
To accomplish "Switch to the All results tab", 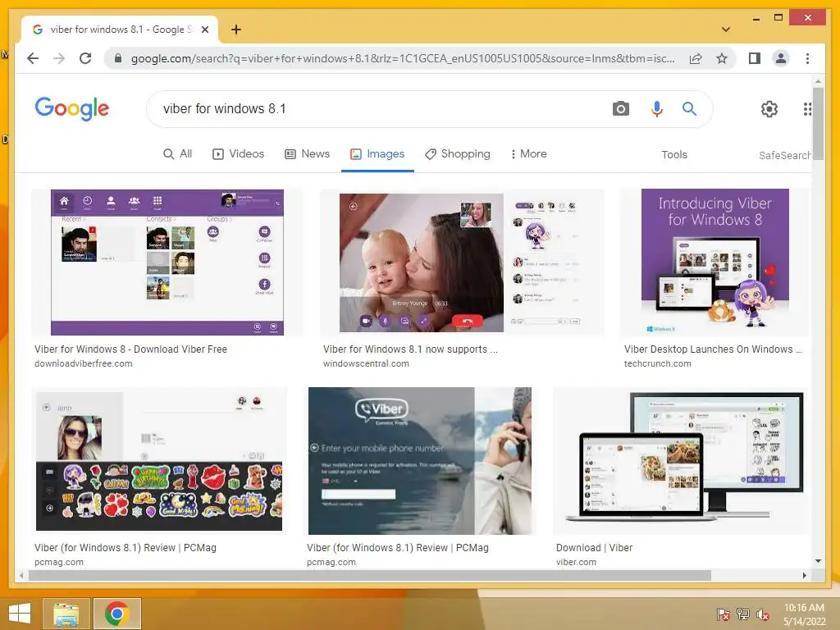I will point(178,153).
